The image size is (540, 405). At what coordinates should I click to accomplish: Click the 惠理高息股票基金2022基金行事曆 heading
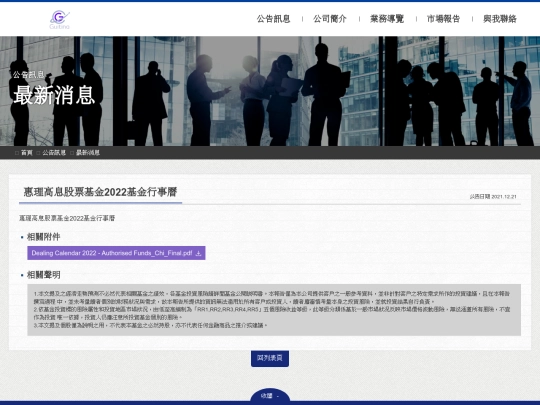tap(100, 192)
